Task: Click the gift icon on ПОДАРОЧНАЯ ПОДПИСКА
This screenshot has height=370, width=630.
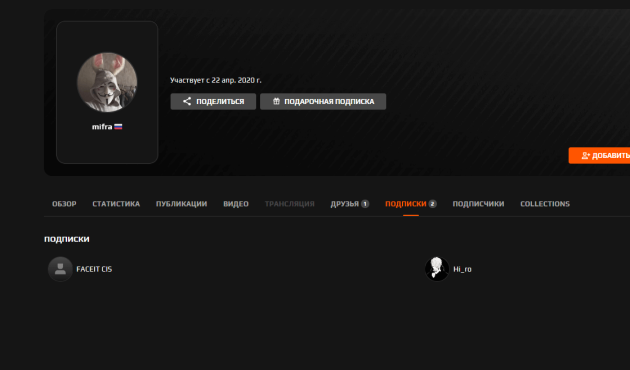Action: click(276, 101)
